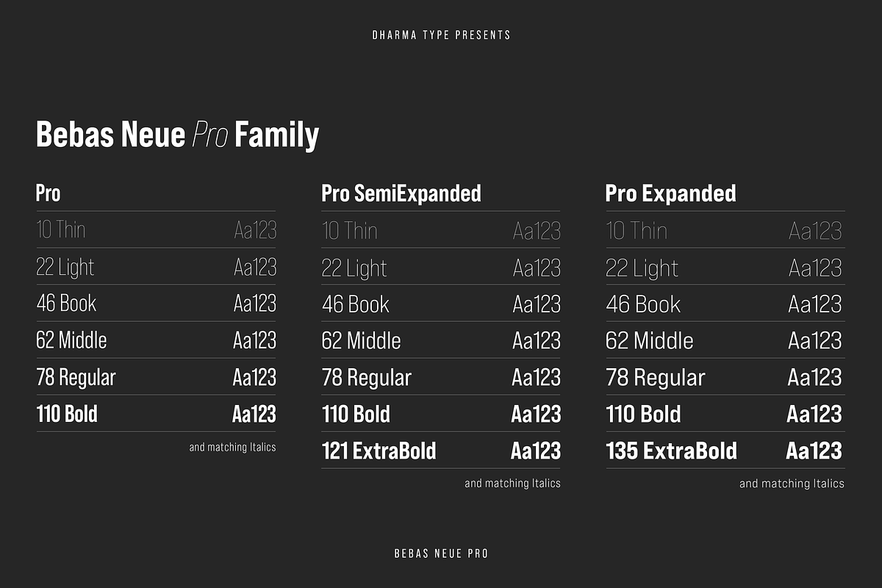Click the 'Dharma Type Presents' header text

pyautogui.click(x=441, y=35)
